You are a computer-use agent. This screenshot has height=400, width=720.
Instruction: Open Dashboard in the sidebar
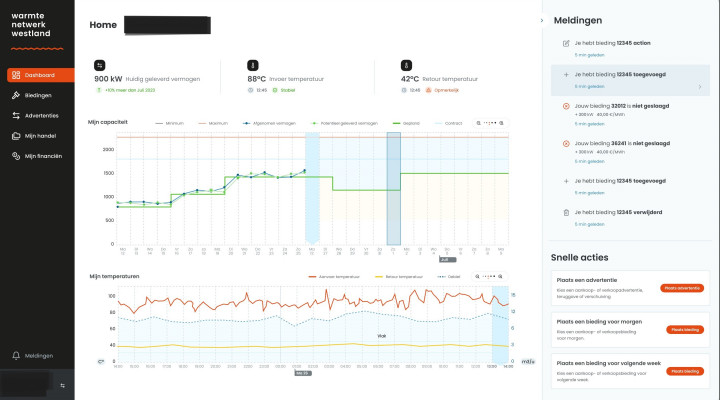click(41, 75)
